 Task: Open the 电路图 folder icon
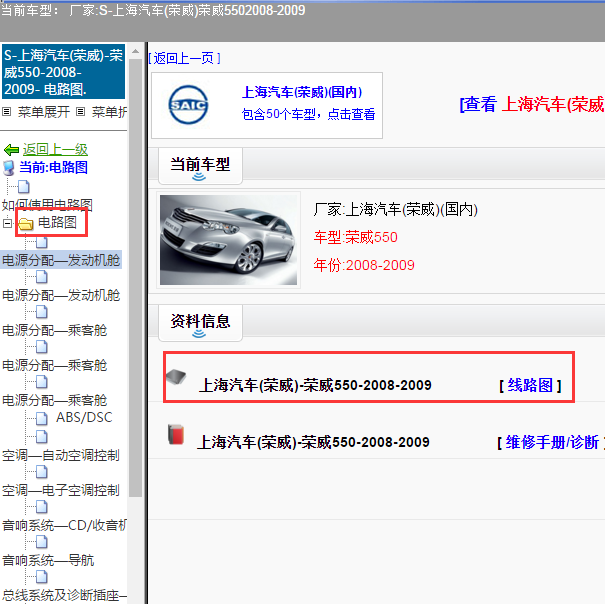coord(26,223)
